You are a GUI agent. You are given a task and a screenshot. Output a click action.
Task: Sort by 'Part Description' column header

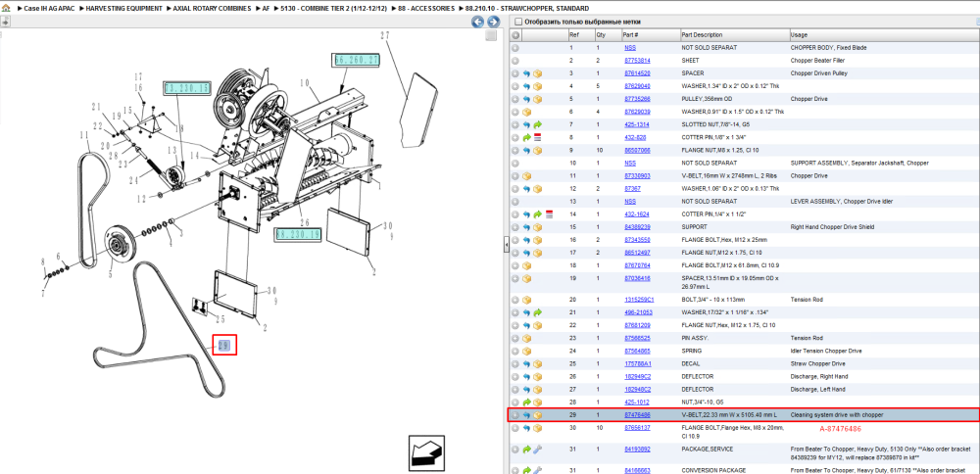pos(734,35)
